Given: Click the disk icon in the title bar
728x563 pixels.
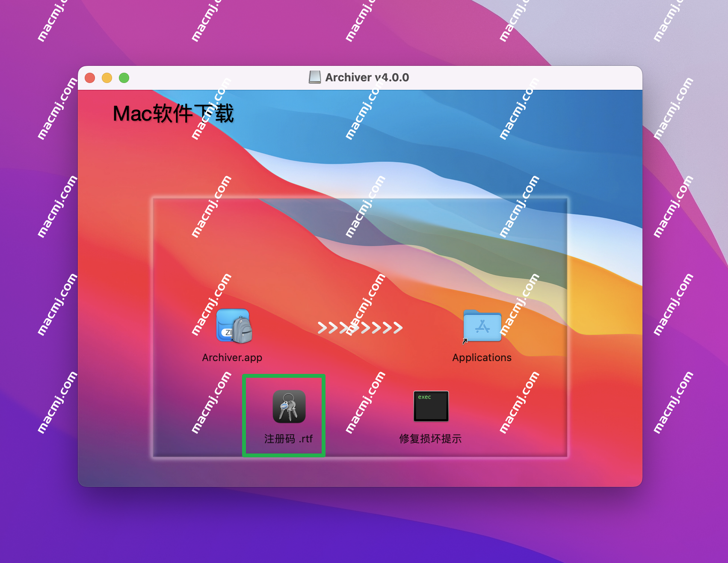Looking at the screenshot, I should (315, 77).
